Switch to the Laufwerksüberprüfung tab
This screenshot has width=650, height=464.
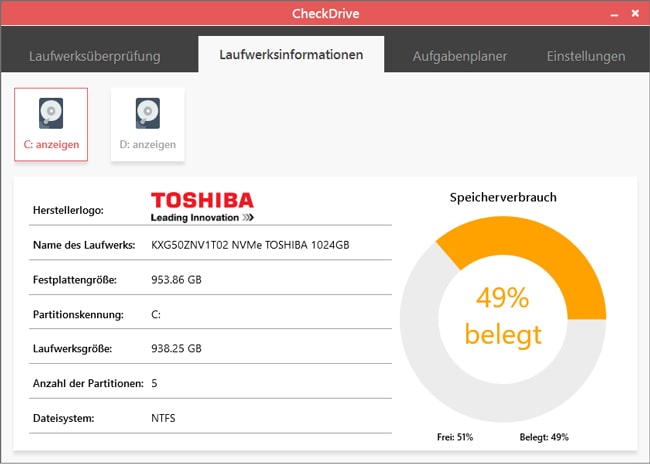[x=95, y=56]
